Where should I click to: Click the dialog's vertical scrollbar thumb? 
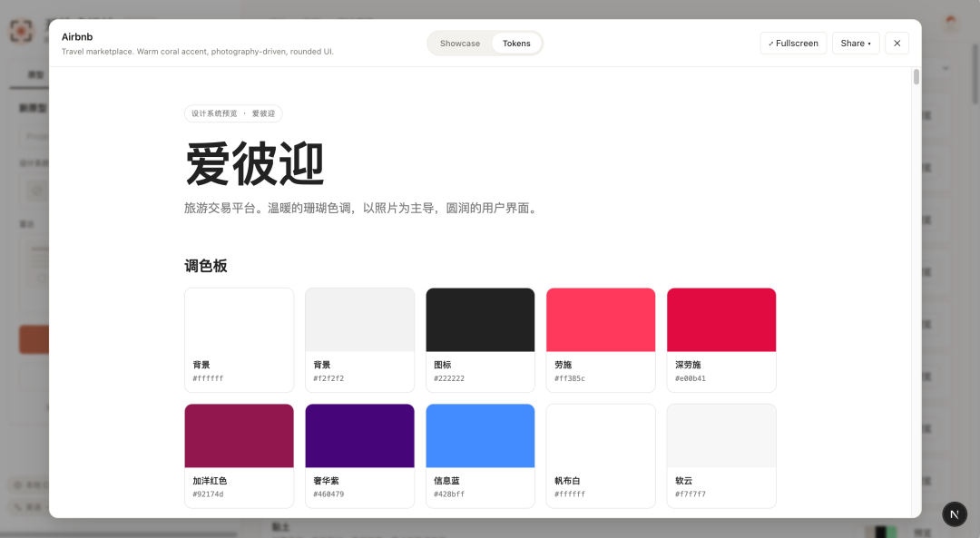(916, 77)
